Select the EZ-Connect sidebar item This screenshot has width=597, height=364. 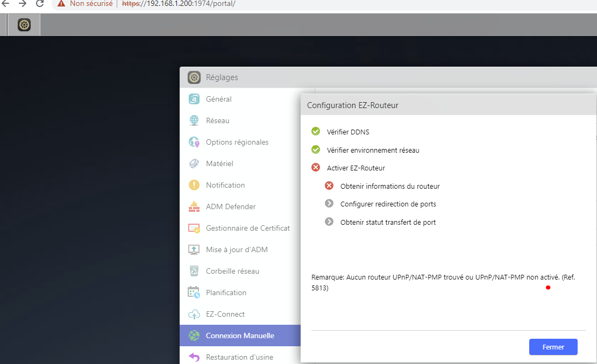click(225, 314)
